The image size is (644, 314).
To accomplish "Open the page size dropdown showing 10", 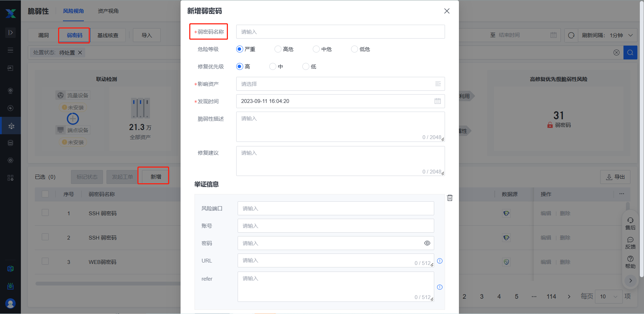I will tap(608, 296).
